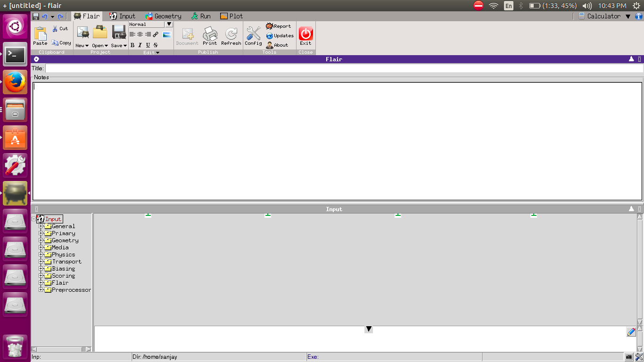Collapse the Flair panel with its triangle
Screen dimensions: 644x362
pos(631,59)
